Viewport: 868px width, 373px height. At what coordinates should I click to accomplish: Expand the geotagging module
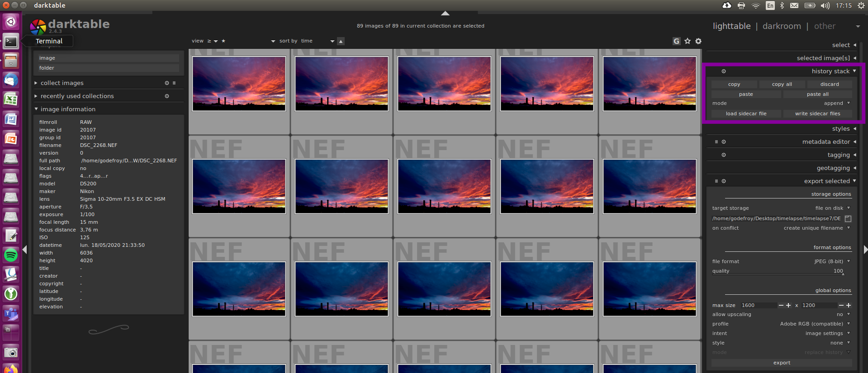[x=836, y=168]
